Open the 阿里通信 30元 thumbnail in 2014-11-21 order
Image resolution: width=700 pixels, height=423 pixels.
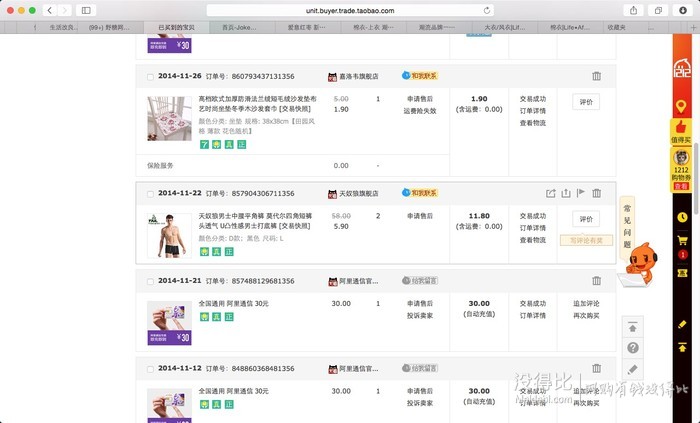pos(170,323)
